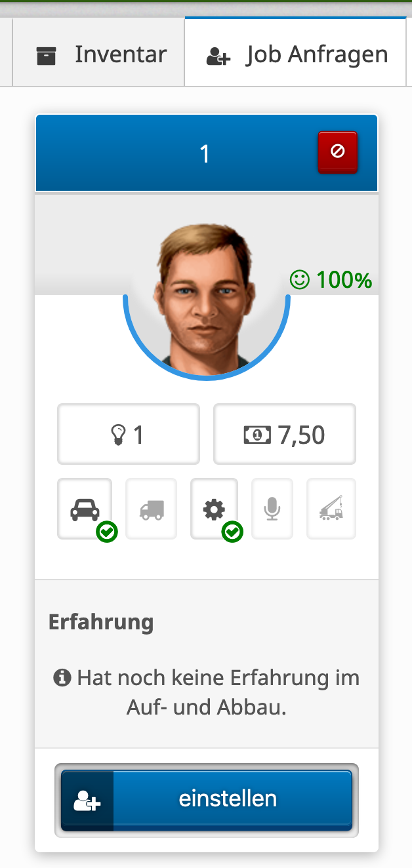The image size is (412, 868).
Task: Reject applicant with red block icon
Action: pyautogui.click(x=338, y=152)
